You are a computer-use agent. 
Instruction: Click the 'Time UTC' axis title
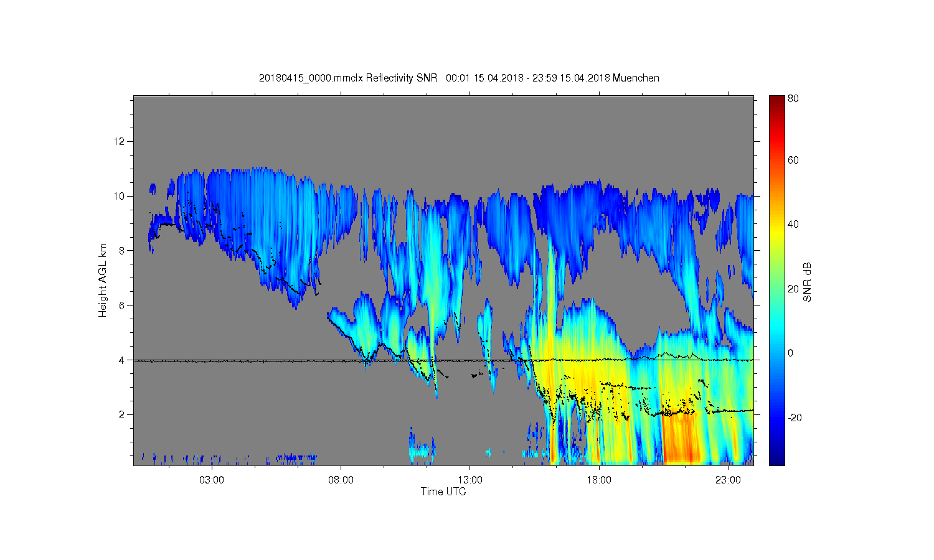click(x=443, y=492)
